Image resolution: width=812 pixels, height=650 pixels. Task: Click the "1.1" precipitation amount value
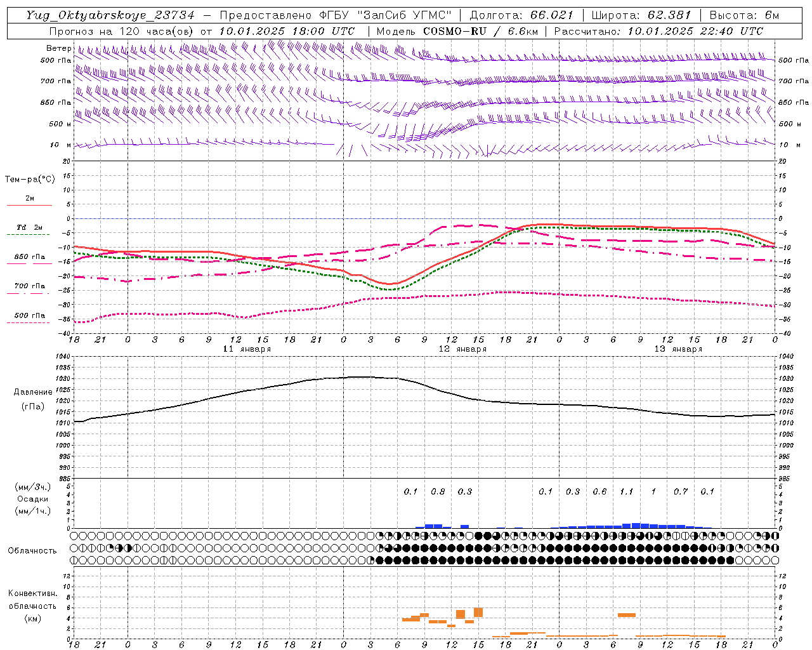click(626, 492)
